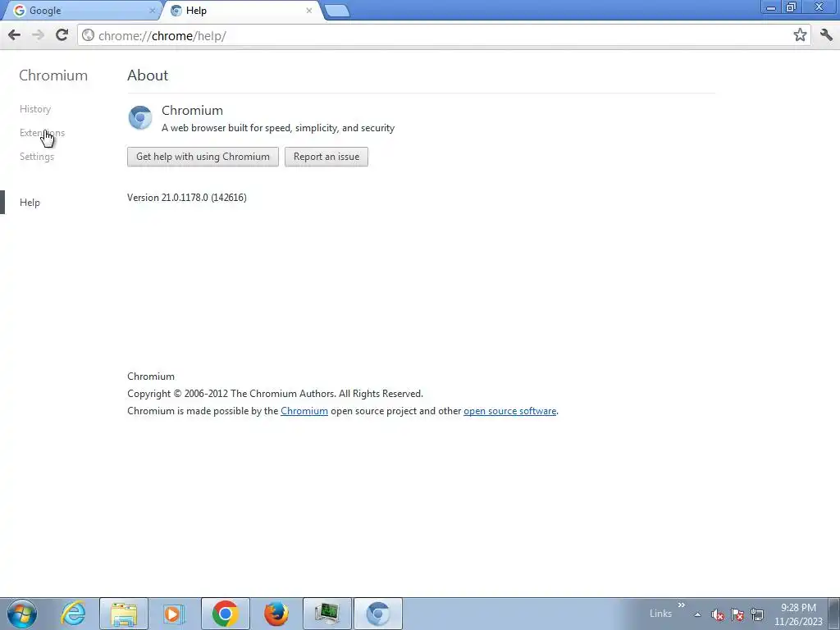This screenshot has width=840, height=630.
Task: Open Extensions from the sidebar
Action: point(43,133)
